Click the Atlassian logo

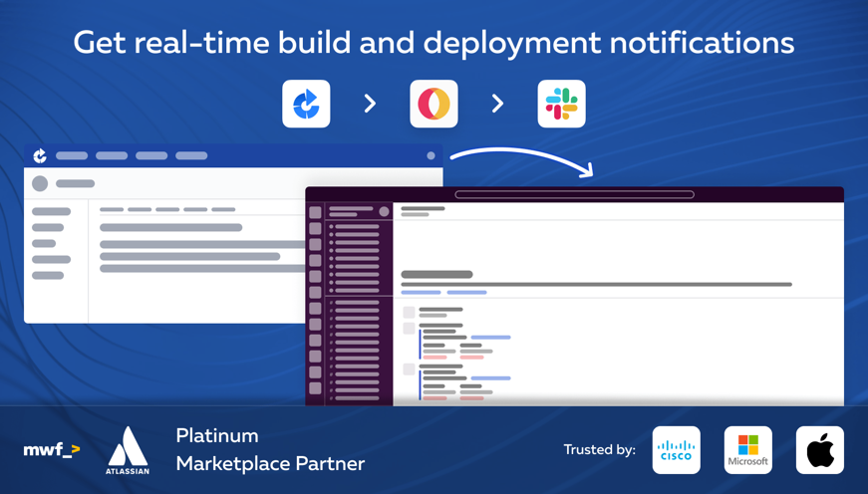click(x=128, y=450)
